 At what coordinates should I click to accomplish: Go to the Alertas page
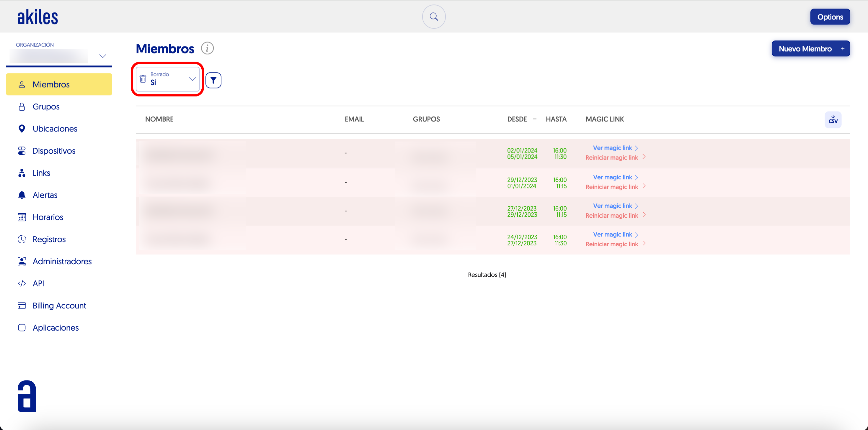tap(45, 195)
